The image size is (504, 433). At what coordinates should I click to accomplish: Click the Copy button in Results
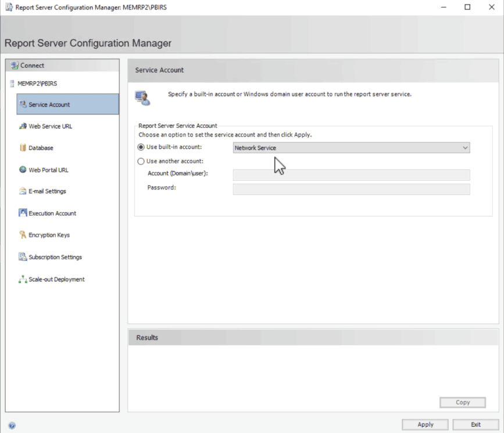coord(463,402)
